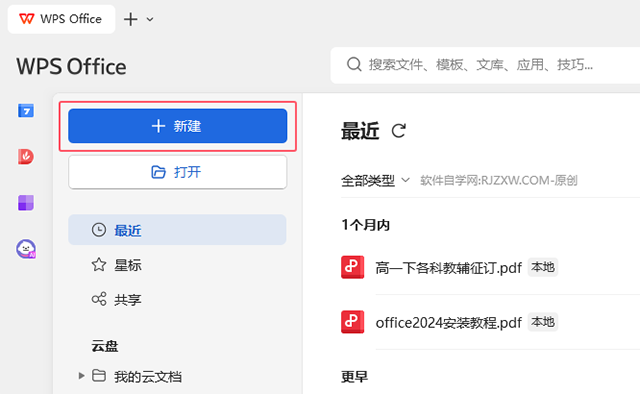Screen dimensions: 640x394
Task: Select 共享 in the sidebar
Action: click(x=177, y=300)
